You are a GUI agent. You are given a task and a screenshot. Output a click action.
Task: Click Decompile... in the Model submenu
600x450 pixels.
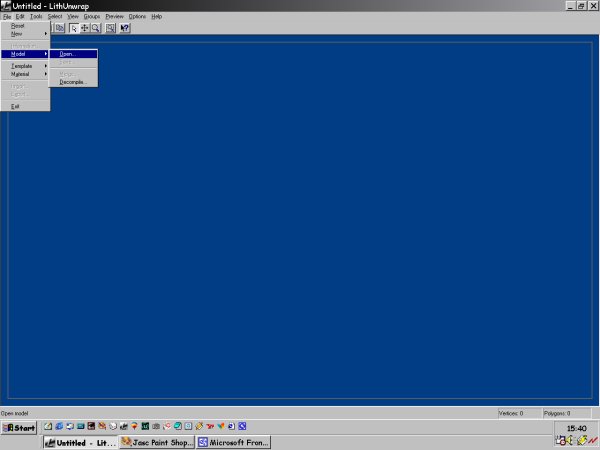(x=73, y=82)
